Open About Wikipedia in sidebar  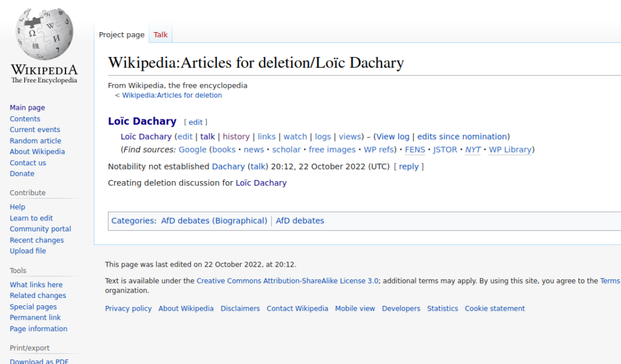[x=37, y=151]
